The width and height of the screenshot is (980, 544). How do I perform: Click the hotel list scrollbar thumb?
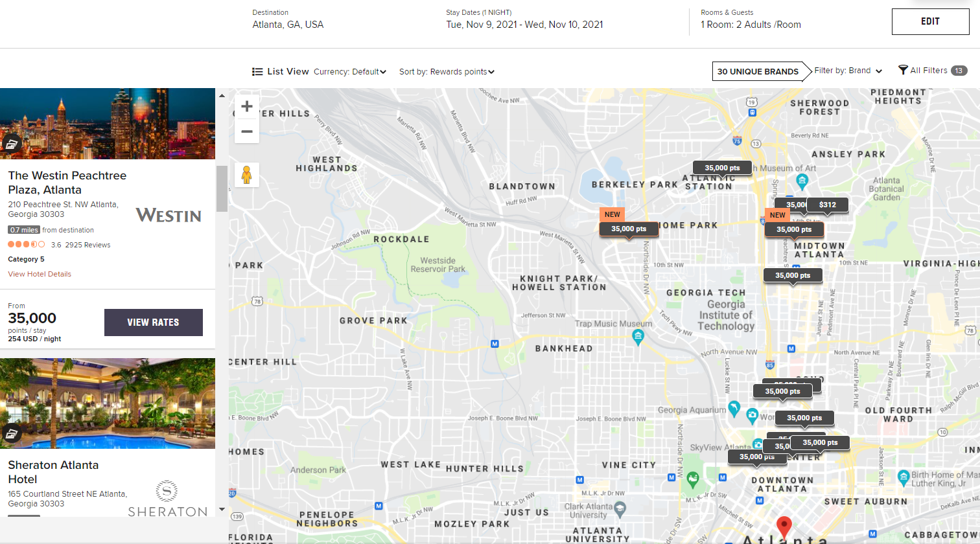pyautogui.click(x=222, y=188)
